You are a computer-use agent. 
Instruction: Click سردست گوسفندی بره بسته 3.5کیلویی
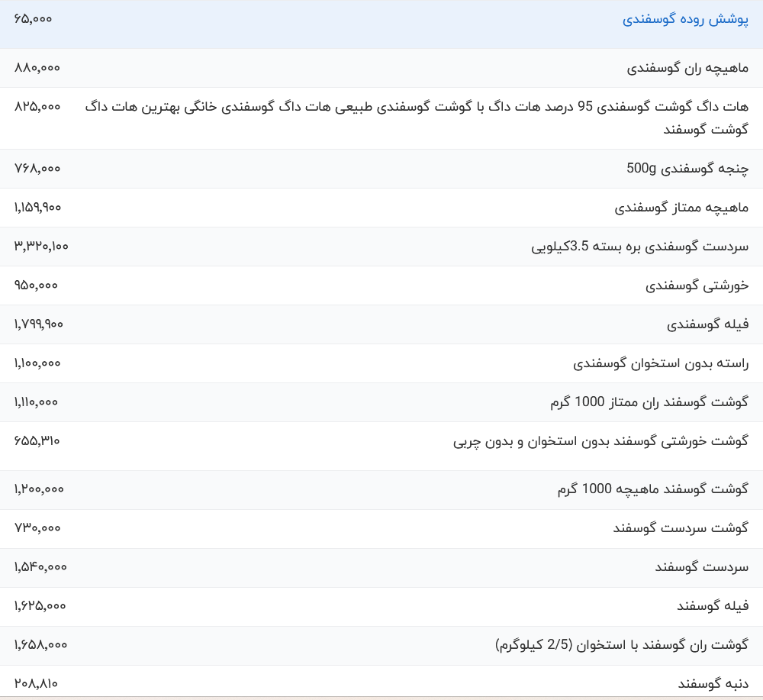[x=639, y=247]
